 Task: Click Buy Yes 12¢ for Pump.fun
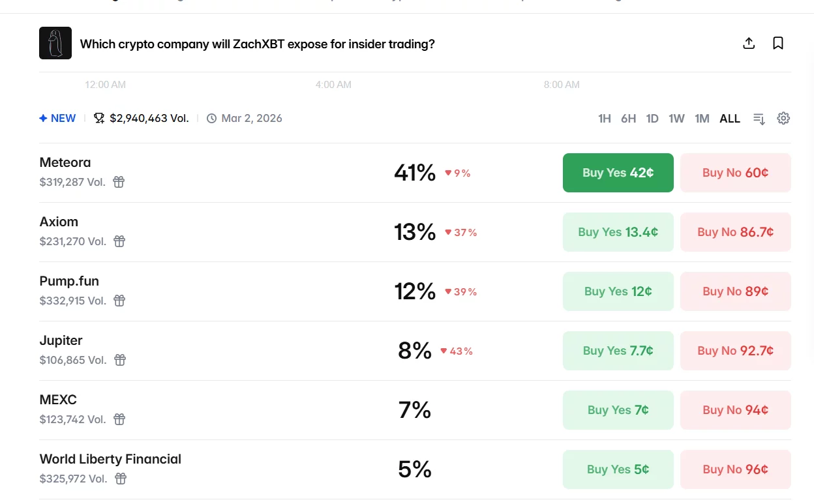pos(618,291)
